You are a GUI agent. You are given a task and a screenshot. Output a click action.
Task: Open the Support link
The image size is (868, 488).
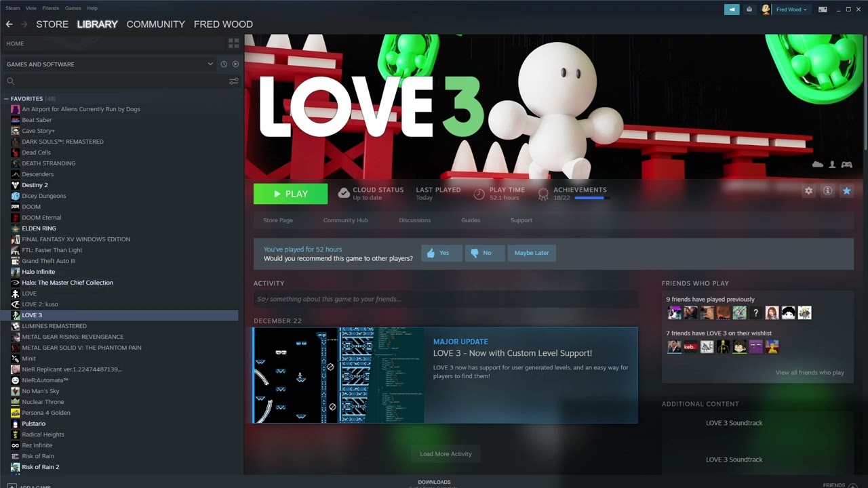521,220
